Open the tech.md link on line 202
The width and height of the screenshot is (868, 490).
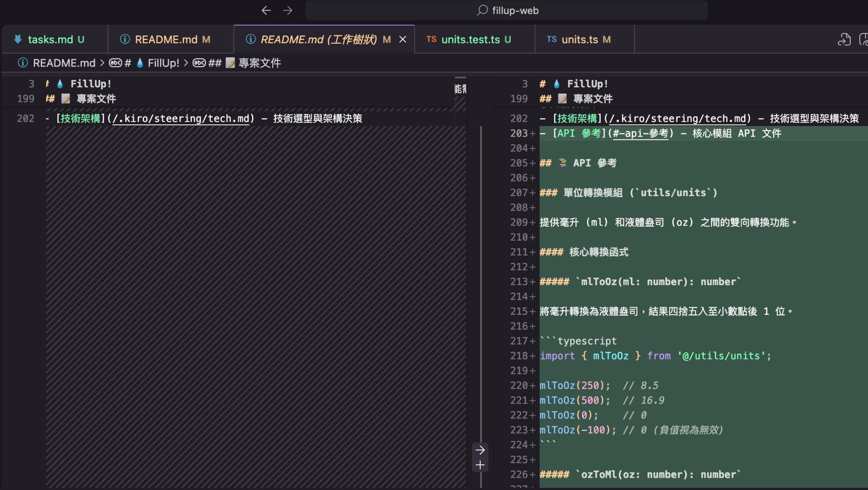point(180,118)
